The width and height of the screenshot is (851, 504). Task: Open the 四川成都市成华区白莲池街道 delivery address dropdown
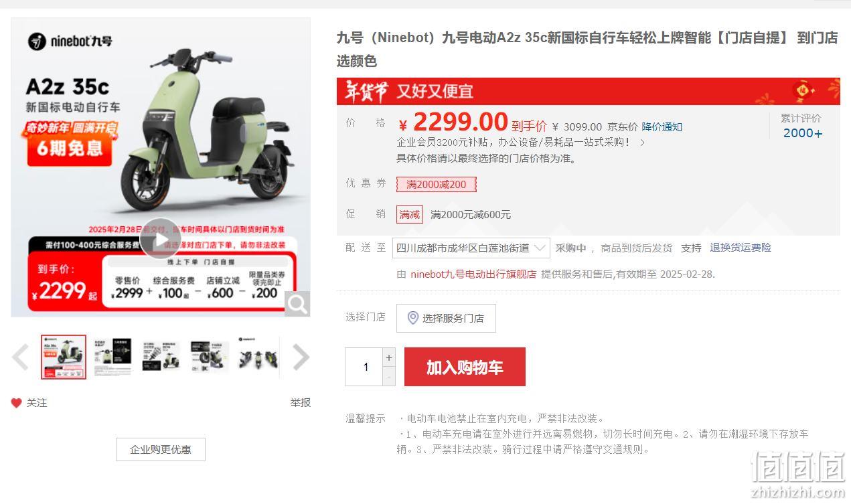click(471, 248)
